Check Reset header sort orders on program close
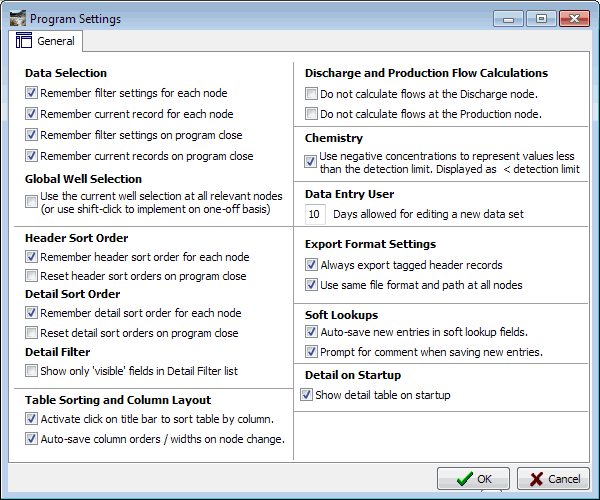 coord(31,276)
